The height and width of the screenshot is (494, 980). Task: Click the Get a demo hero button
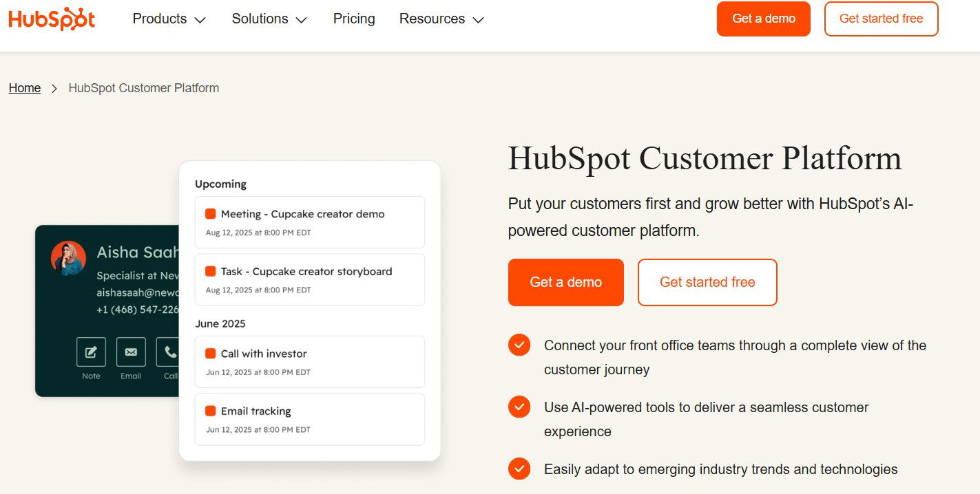click(565, 282)
